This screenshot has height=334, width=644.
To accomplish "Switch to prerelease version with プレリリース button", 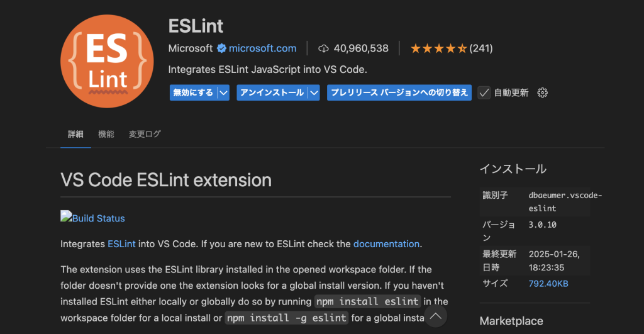I will click(x=399, y=92).
